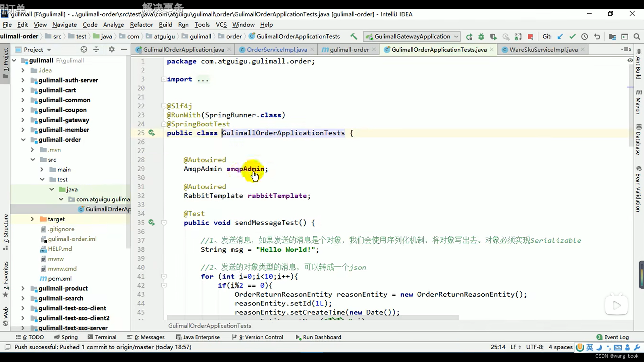Click run gutter icon on line 25
Viewport: 644px width, 362px height.
point(152,133)
